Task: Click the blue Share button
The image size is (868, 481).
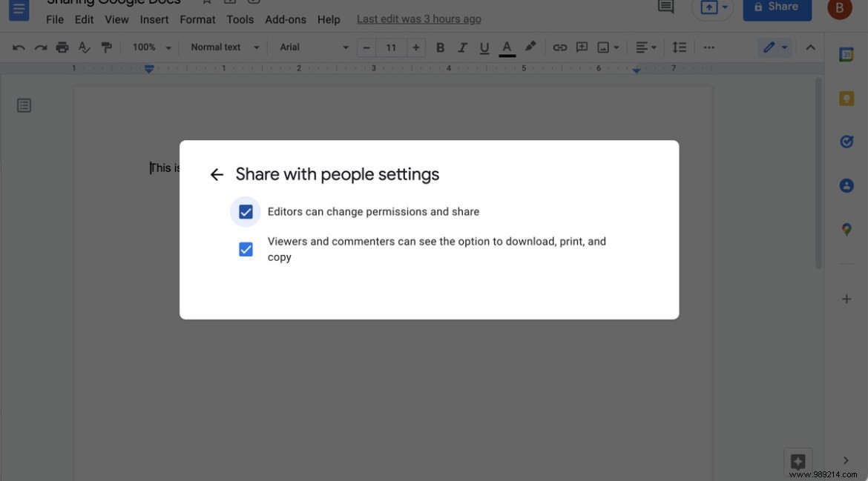Action: click(777, 7)
